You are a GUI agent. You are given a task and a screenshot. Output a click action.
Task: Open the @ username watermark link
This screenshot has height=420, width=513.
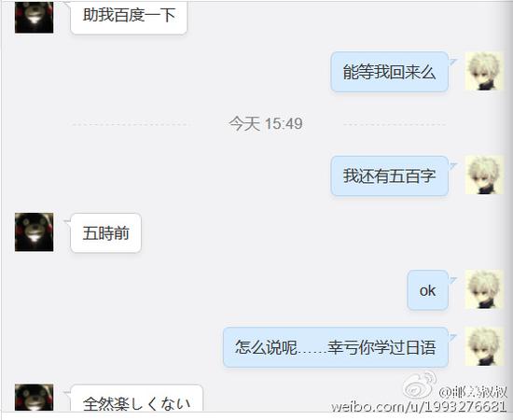pos(473,392)
